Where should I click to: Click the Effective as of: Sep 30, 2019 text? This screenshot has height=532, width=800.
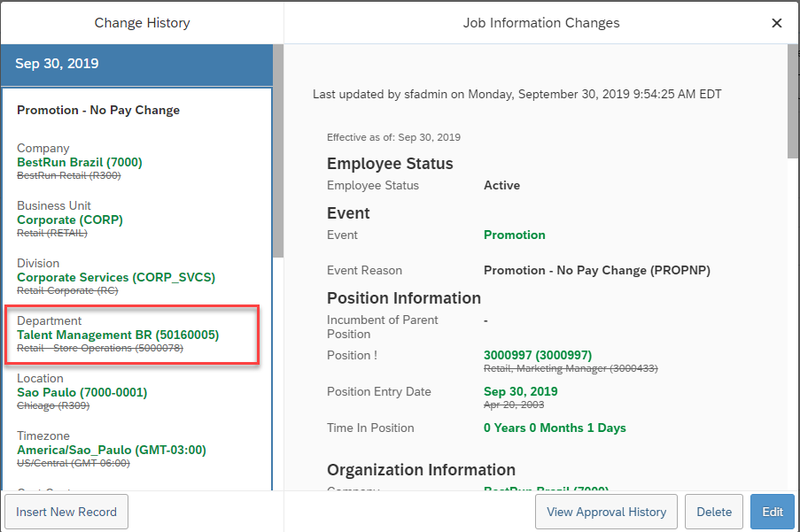coord(394,137)
